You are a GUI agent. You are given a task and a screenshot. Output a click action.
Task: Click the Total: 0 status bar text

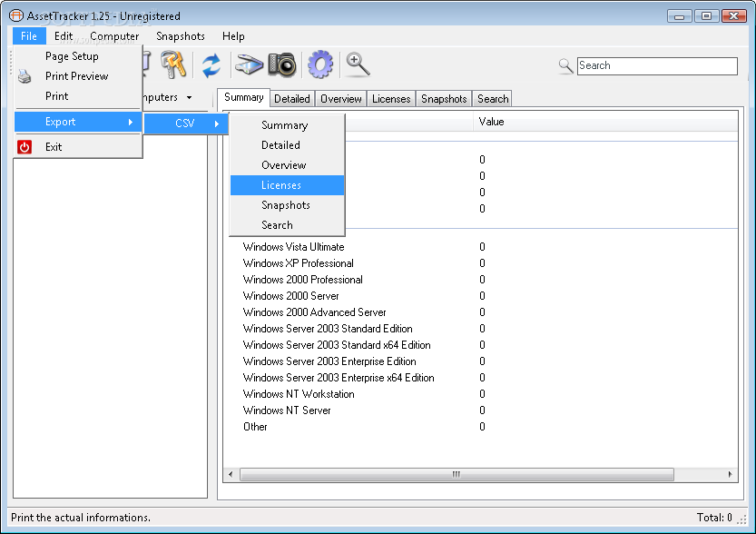tap(714, 518)
